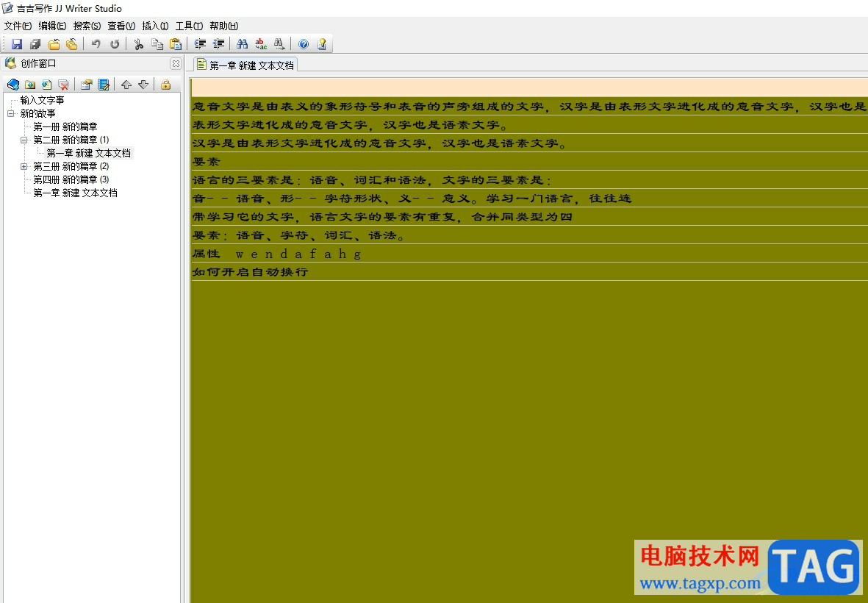This screenshot has width=868, height=603.
Task: Open properties of the selected tree item
Action: coord(86,84)
